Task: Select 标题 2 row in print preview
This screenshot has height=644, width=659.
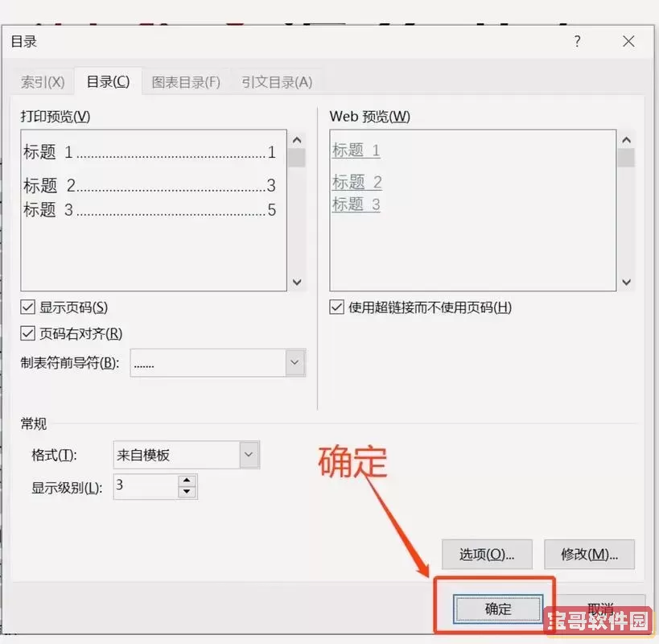Action: 150,185
